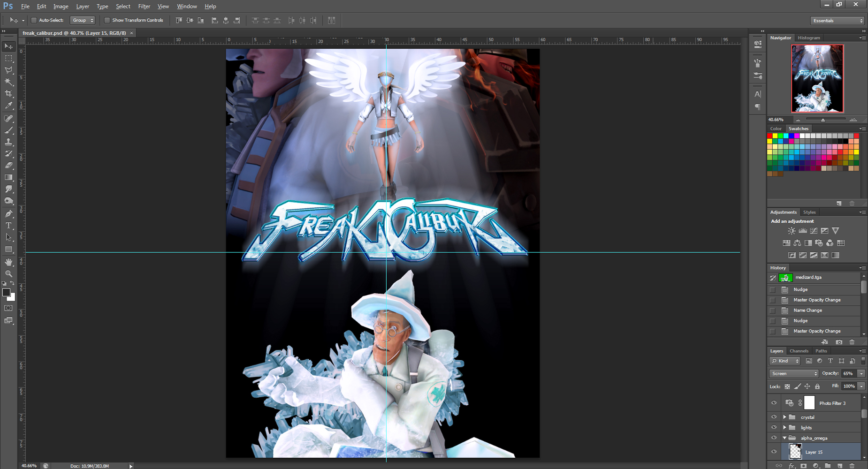Select the Hand tool
Image resolution: width=868 pixels, height=469 pixels.
click(9, 262)
